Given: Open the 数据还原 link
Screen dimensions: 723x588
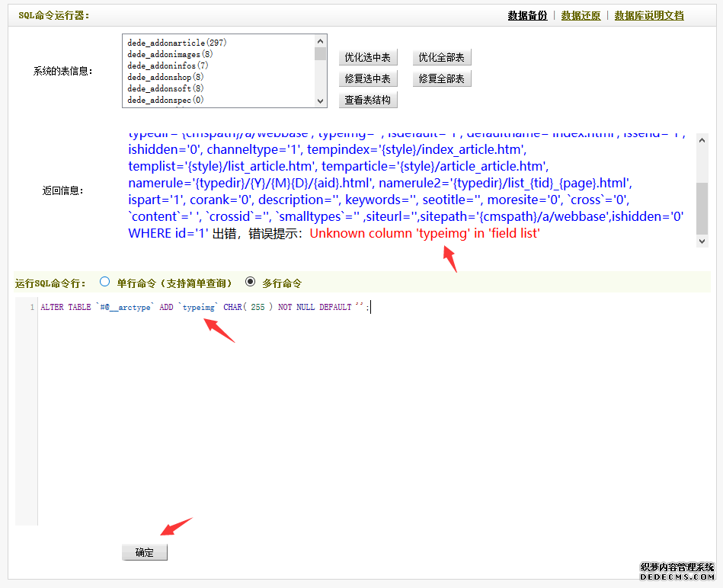Looking at the screenshot, I should point(581,15).
